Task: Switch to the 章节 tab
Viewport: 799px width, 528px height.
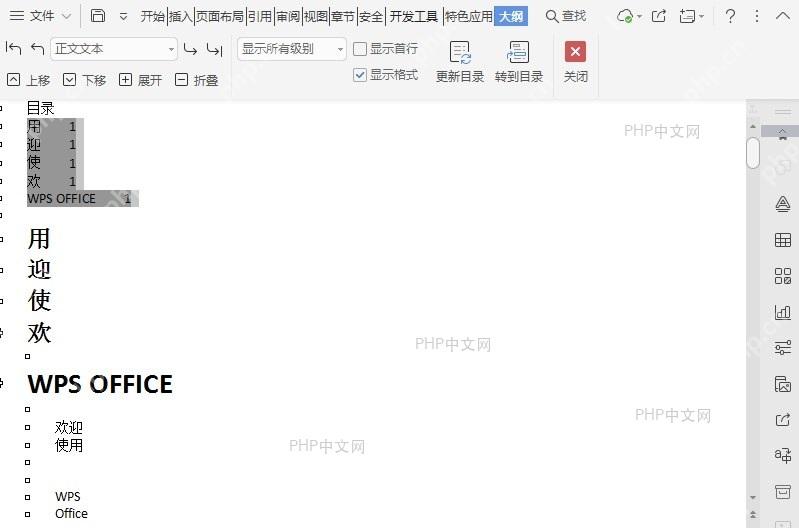Action: coord(343,16)
